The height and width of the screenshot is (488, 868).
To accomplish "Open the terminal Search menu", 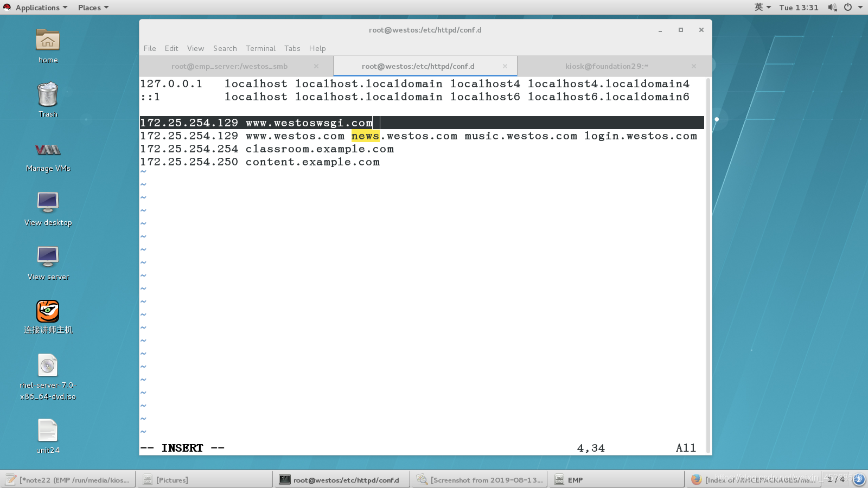I will (x=225, y=48).
